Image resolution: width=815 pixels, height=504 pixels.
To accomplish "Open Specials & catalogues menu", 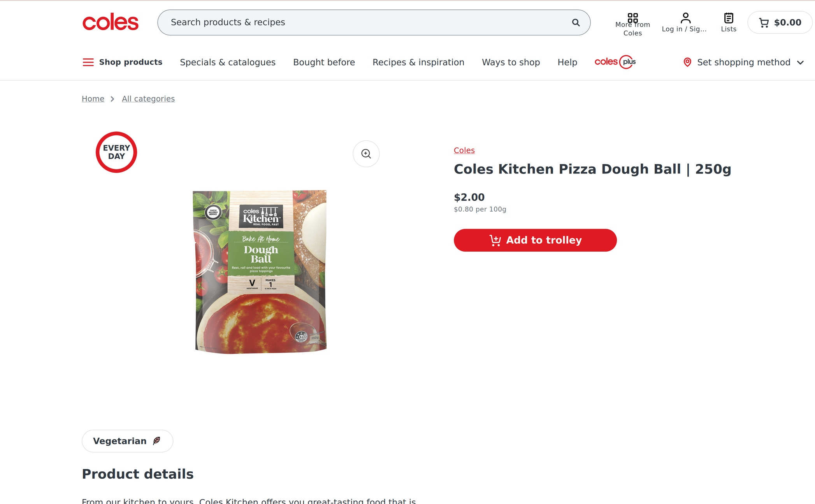I will (228, 62).
